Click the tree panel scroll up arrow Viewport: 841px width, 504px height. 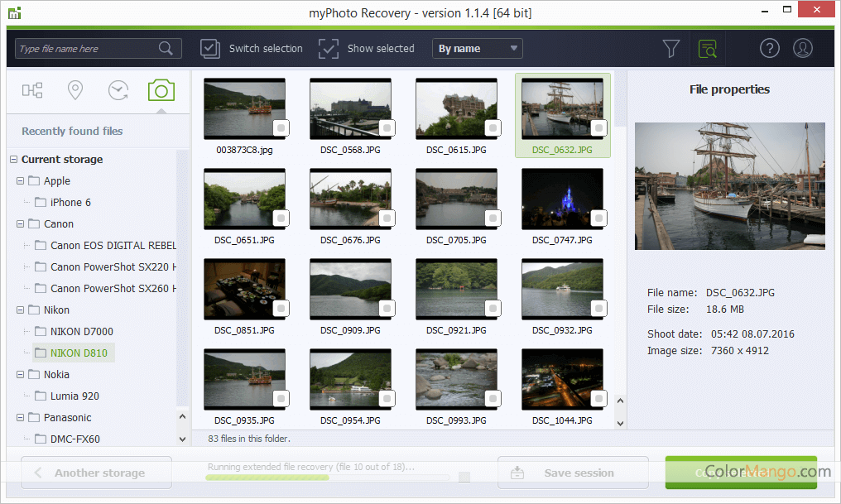pos(182,416)
